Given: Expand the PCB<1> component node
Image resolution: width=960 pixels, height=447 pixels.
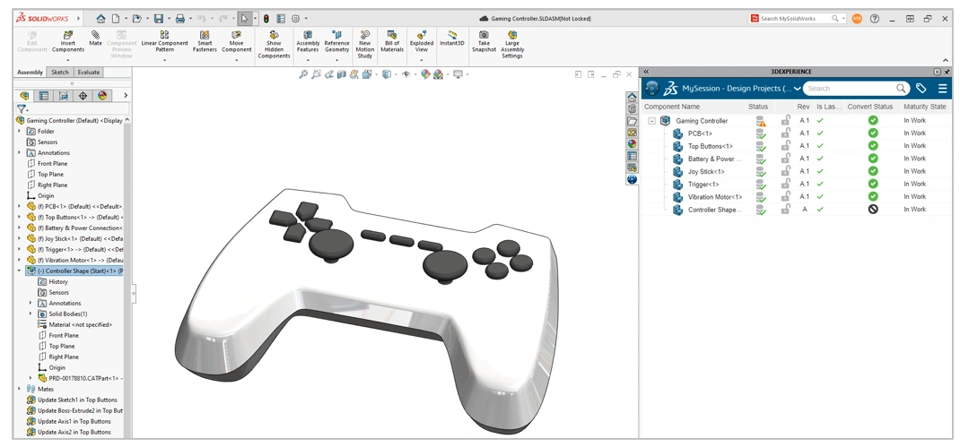Looking at the screenshot, I should (19, 206).
